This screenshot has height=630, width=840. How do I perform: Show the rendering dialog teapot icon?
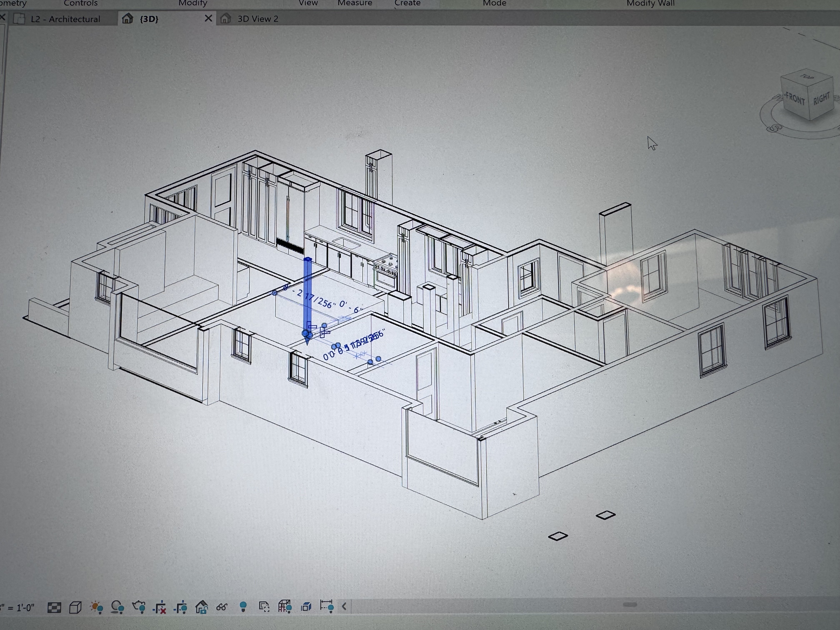point(139,607)
